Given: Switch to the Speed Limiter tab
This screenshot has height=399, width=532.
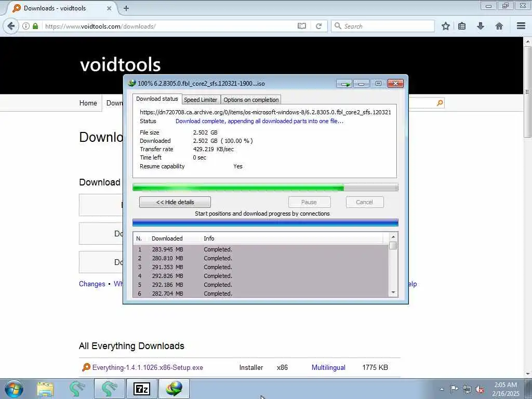Looking at the screenshot, I should pos(201,100).
